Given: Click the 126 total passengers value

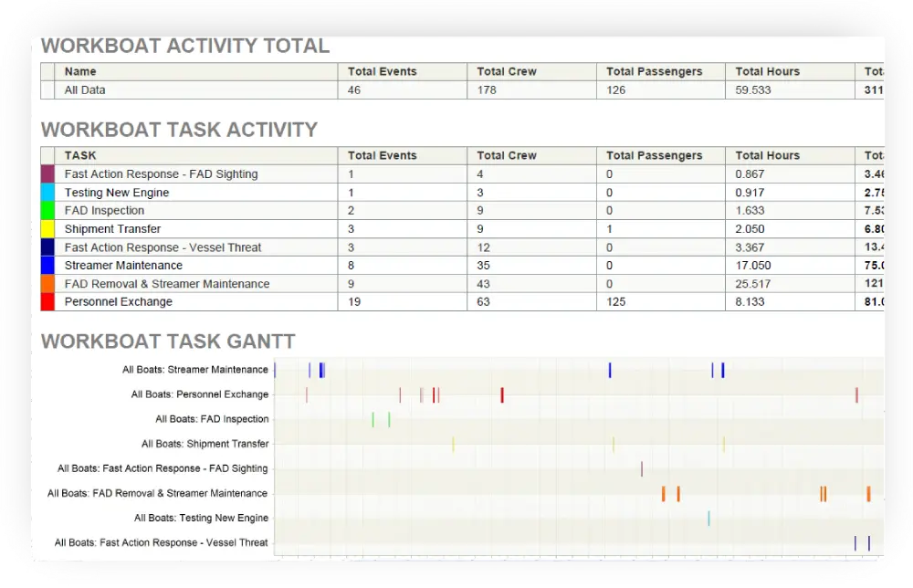Looking at the screenshot, I should point(616,90).
